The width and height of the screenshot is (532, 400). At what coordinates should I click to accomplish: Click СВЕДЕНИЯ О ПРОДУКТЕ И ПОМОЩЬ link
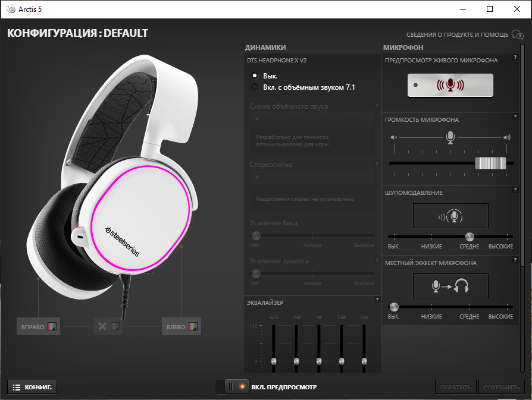tap(458, 35)
